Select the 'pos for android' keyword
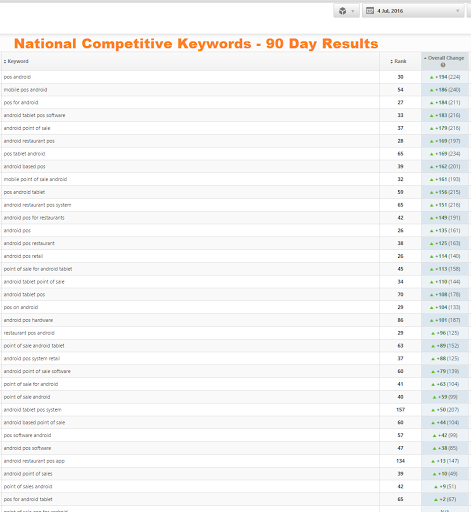The image size is (471, 512). coord(21,103)
